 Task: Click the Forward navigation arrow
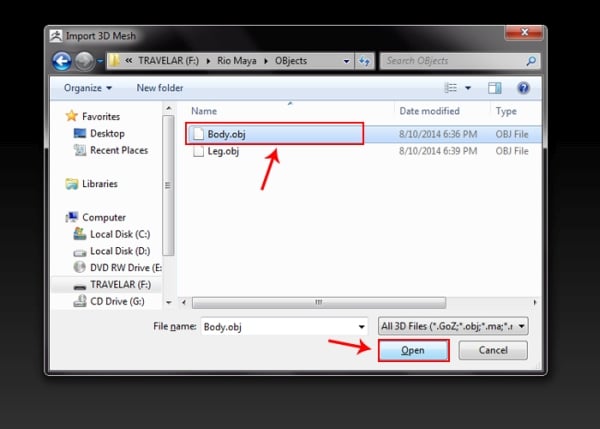click(84, 61)
